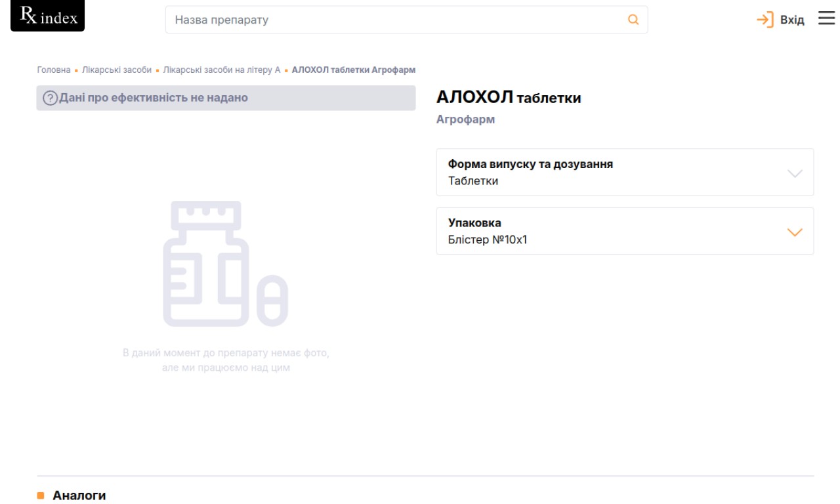The height and width of the screenshot is (504, 840).
Task: Go to 'Головна' in the breadcrumb
Action: tap(53, 70)
